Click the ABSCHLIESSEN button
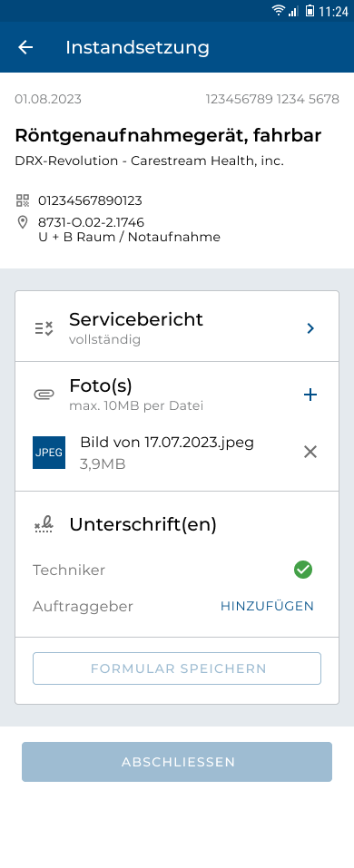354x868 pixels. point(177,762)
